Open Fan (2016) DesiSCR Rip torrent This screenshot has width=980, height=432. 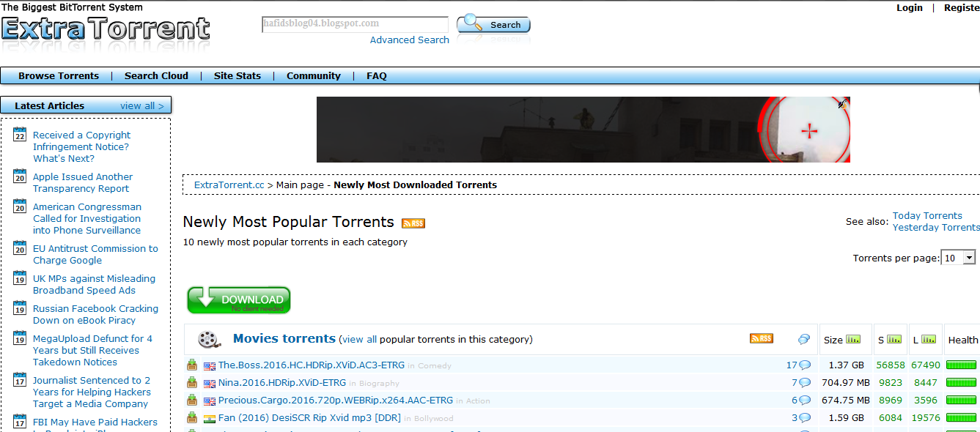309,417
